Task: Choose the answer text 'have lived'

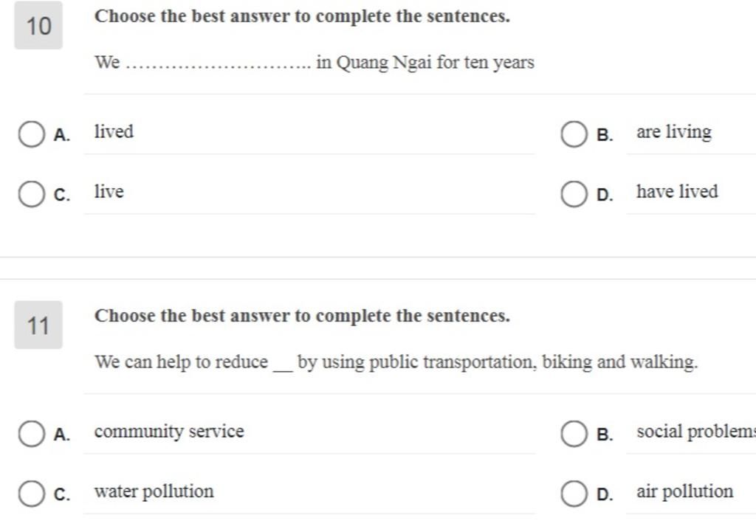Action: [x=677, y=191]
